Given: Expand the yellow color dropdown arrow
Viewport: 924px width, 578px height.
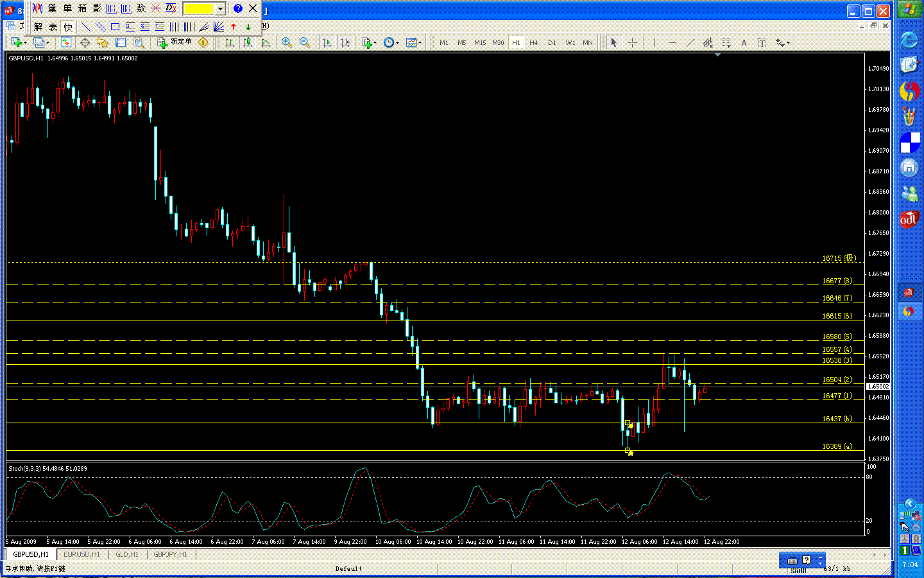Looking at the screenshot, I should (x=220, y=8).
